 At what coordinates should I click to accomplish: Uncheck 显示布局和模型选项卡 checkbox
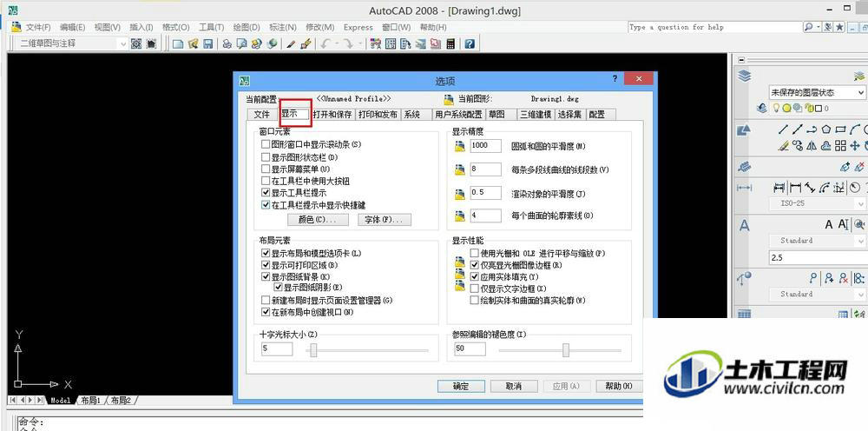point(266,253)
